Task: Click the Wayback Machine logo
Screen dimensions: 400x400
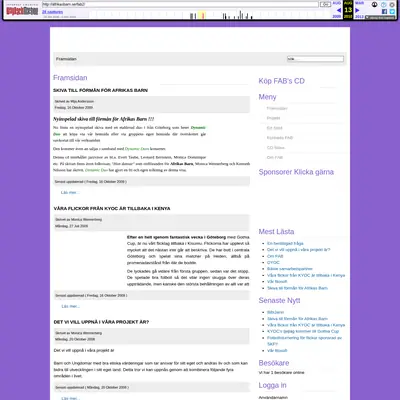Action: point(22,10)
